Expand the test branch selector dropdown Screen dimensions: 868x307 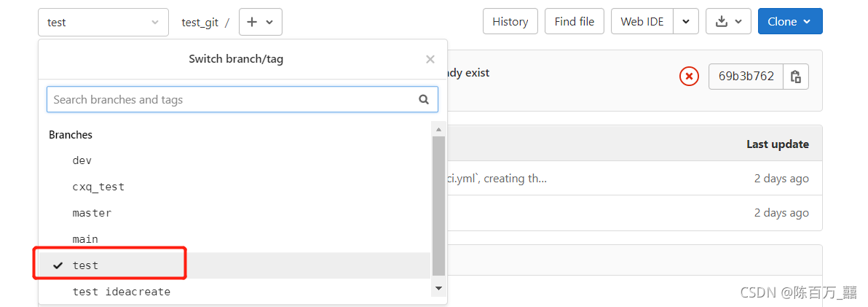103,22
